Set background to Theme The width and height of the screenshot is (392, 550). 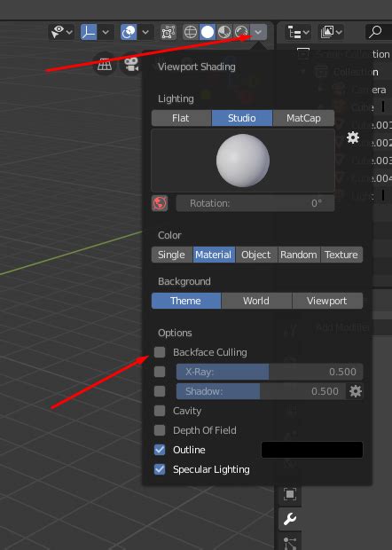(186, 301)
